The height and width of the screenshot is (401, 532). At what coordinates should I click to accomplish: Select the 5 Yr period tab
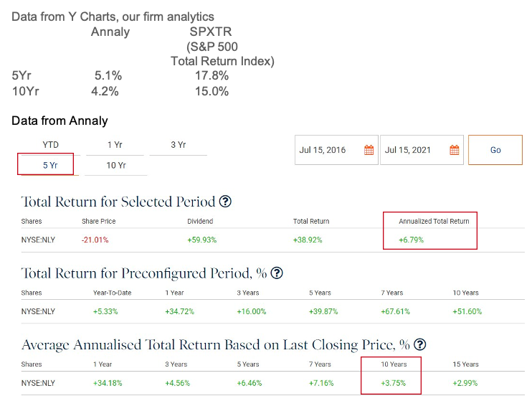[50, 165]
